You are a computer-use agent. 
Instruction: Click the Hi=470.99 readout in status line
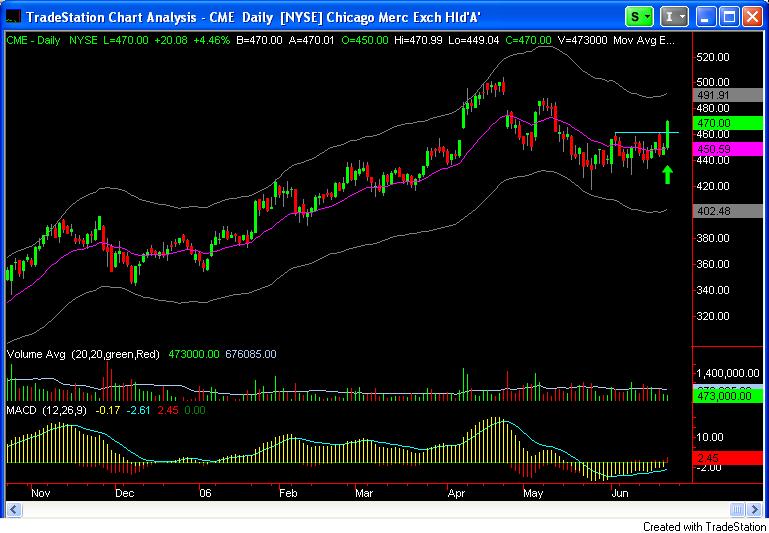click(418, 41)
